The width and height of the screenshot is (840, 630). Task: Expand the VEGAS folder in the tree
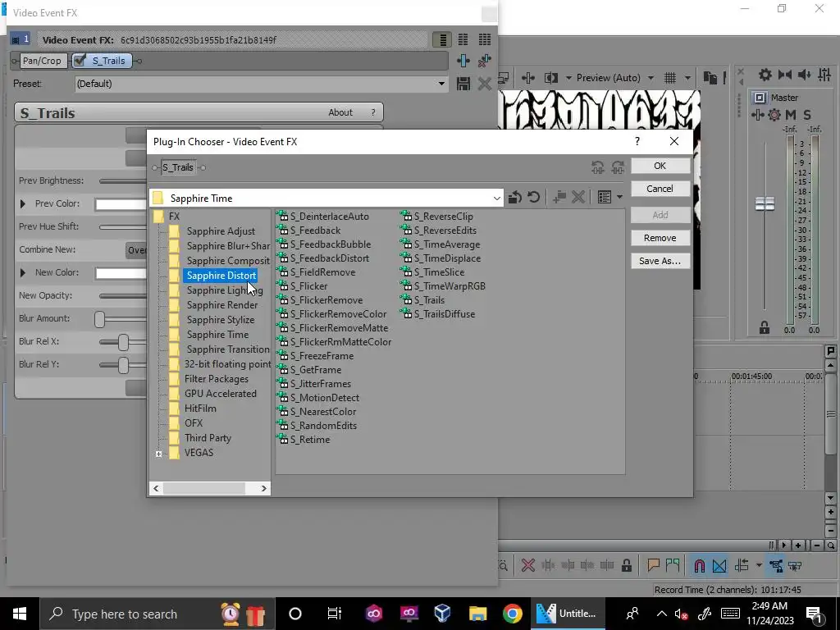tap(158, 454)
